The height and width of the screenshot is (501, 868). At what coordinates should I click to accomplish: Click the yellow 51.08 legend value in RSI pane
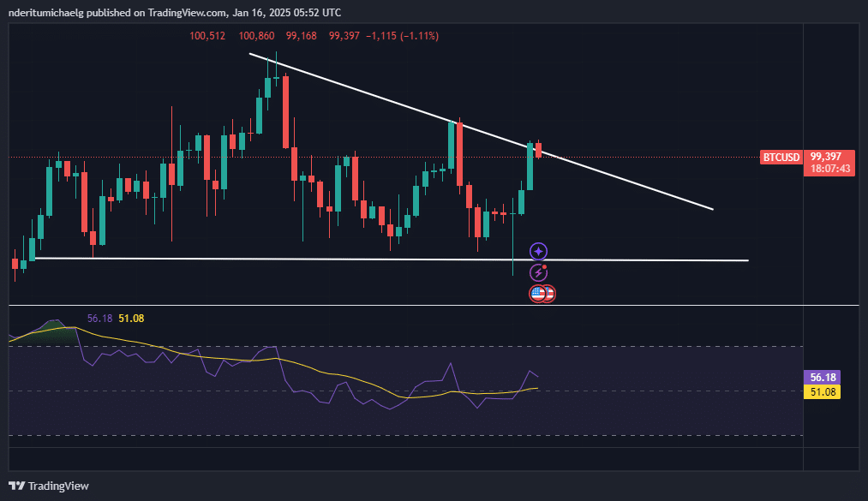point(131,319)
